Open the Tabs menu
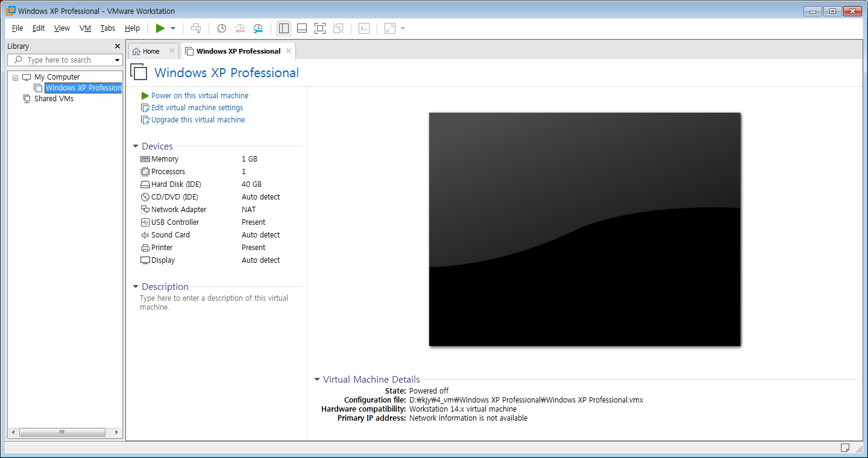Screen dimensions: 868x458 (108, 28)
